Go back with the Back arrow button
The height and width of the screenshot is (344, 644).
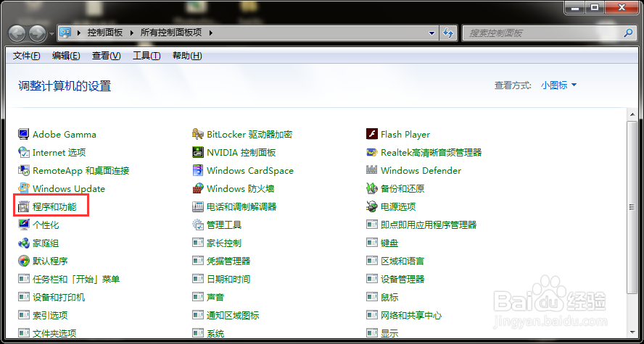17,33
